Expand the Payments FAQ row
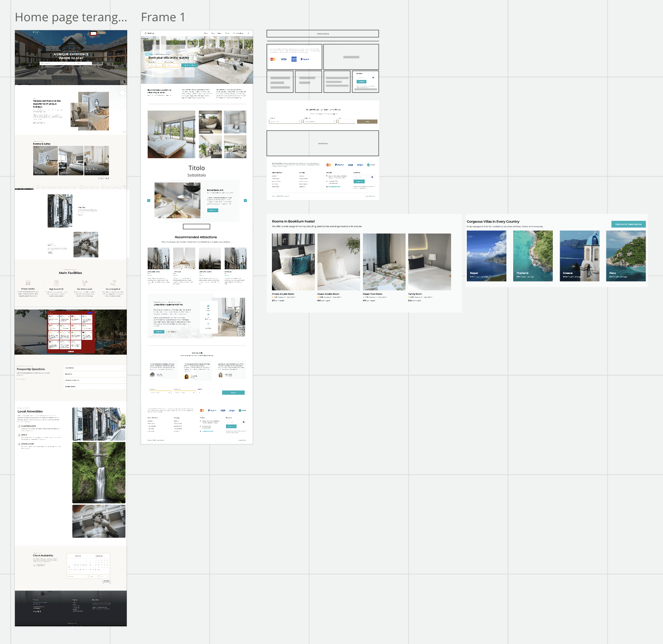 point(94,374)
